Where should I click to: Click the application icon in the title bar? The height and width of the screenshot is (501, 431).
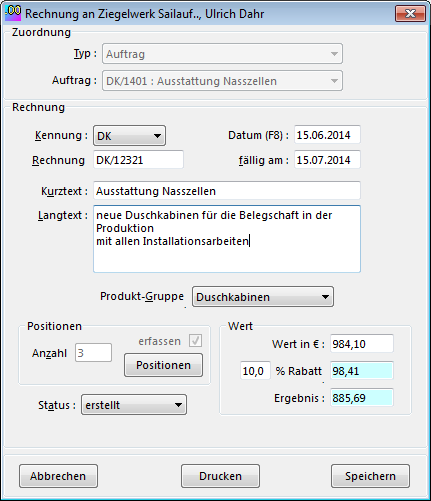pyautogui.click(x=13, y=13)
